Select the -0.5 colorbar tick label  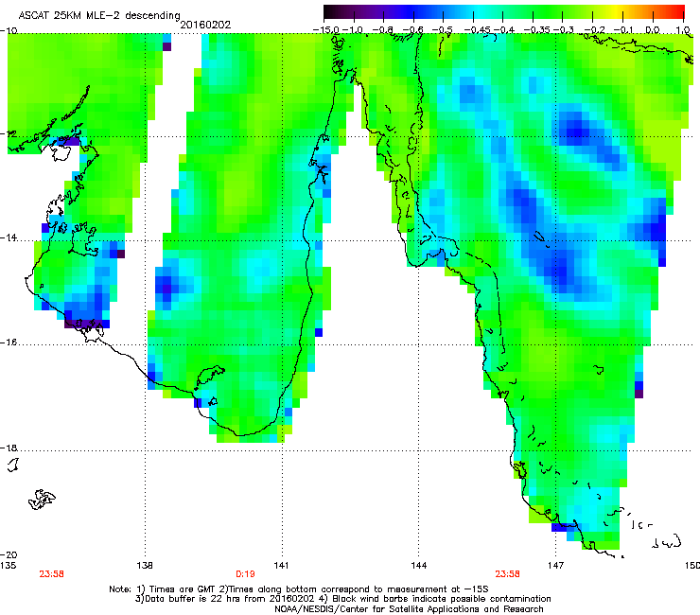pyautogui.click(x=442, y=30)
